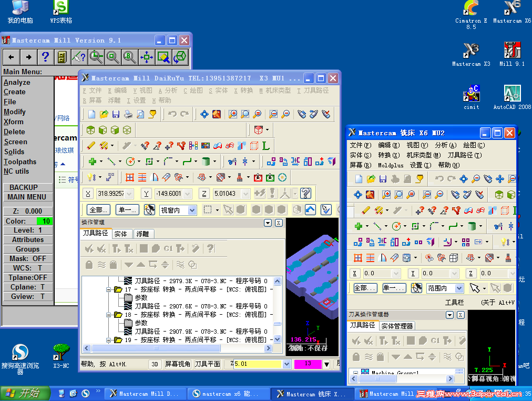Open AutoCAD 2008 desktop shortcut
532x401 pixels.
(512, 97)
